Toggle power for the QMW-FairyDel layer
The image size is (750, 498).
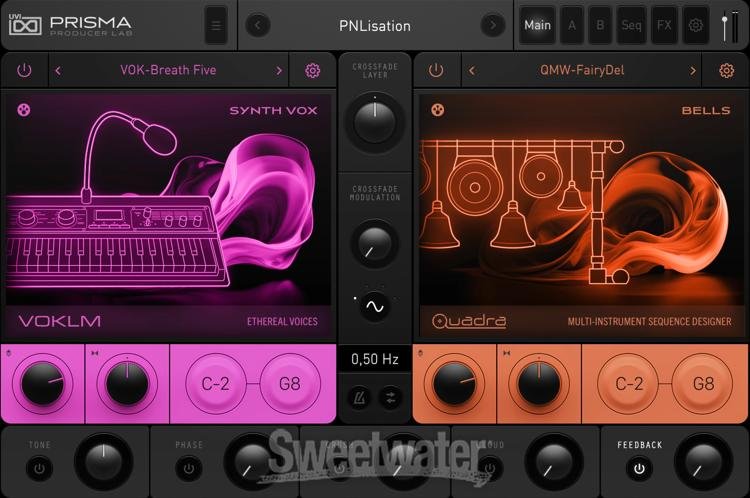coord(436,71)
